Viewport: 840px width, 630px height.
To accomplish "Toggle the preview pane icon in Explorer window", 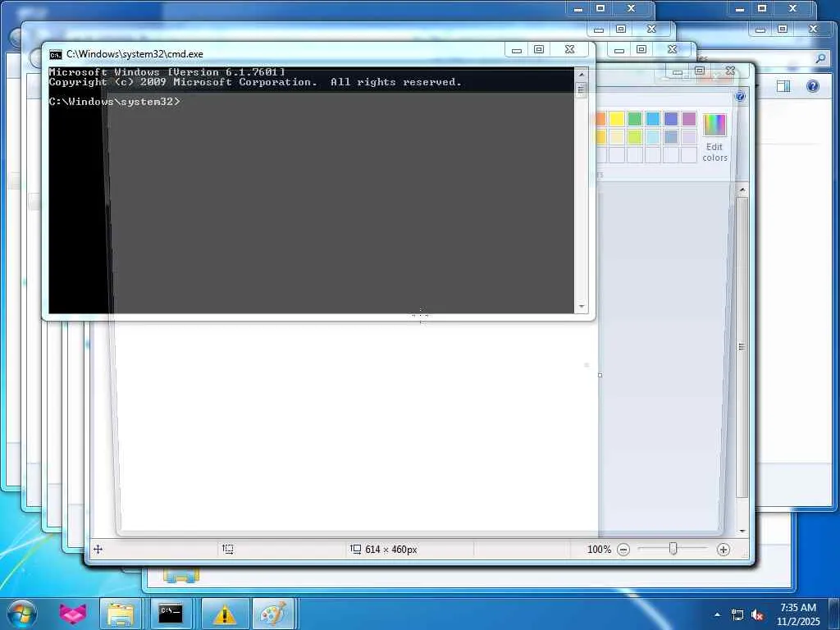I will [x=783, y=86].
